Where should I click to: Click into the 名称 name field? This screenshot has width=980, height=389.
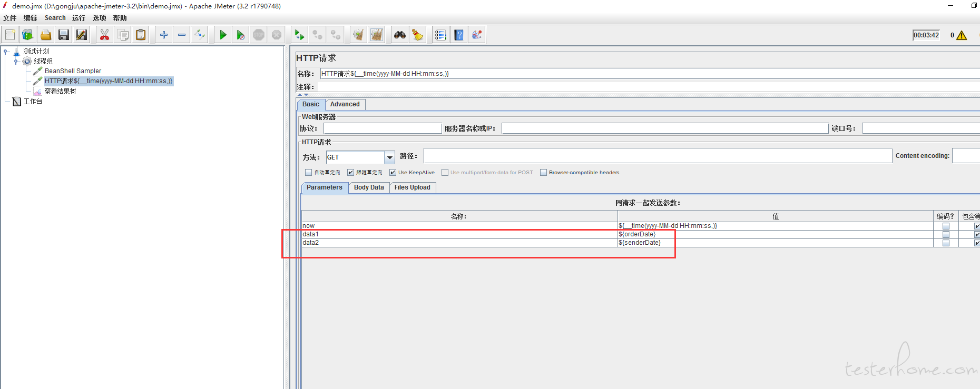coord(650,74)
